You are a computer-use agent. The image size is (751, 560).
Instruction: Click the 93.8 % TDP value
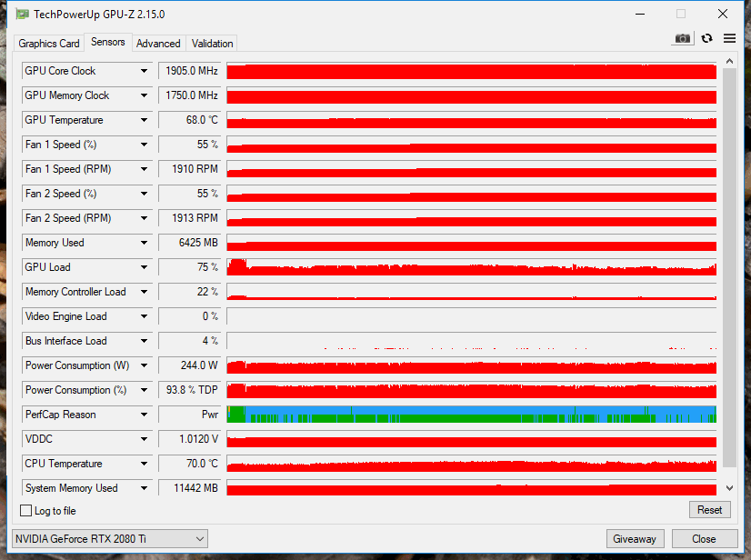point(190,390)
